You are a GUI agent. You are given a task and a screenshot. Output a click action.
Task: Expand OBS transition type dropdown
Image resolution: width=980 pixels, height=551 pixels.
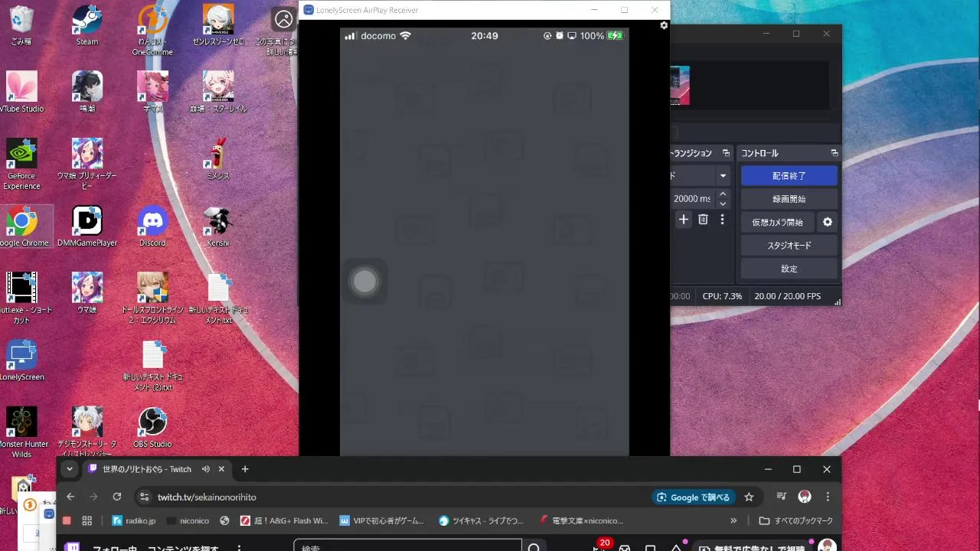723,176
